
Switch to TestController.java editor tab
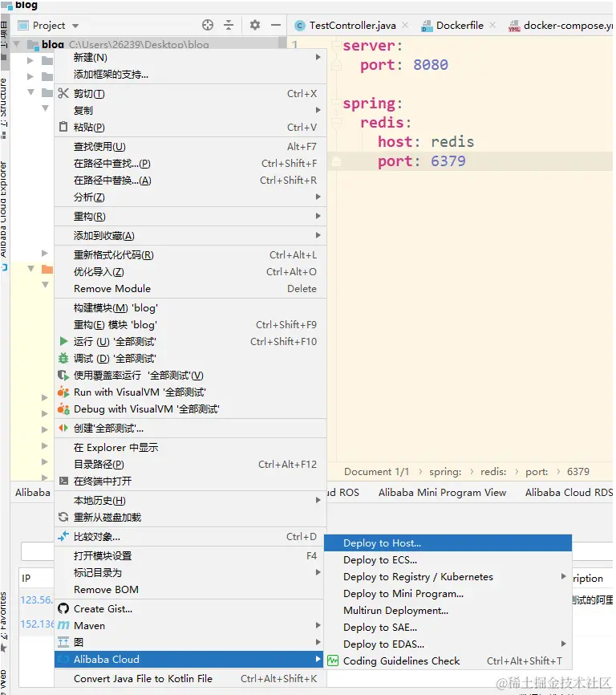[x=352, y=25]
